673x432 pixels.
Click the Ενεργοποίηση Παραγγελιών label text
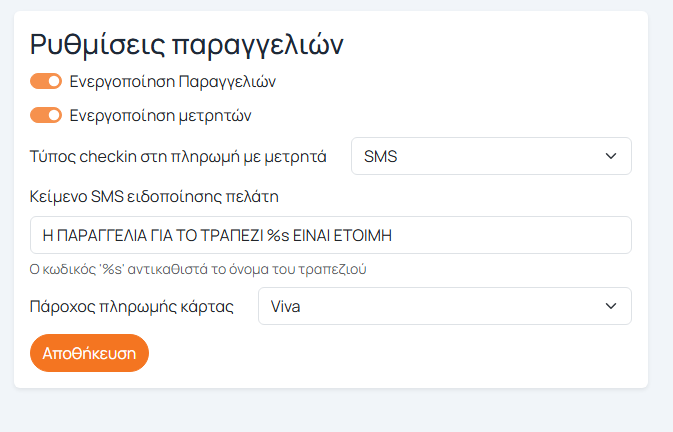pos(172,81)
